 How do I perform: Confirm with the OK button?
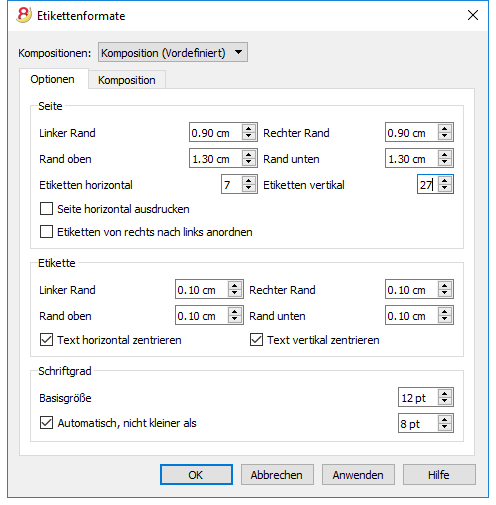(196, 475)
